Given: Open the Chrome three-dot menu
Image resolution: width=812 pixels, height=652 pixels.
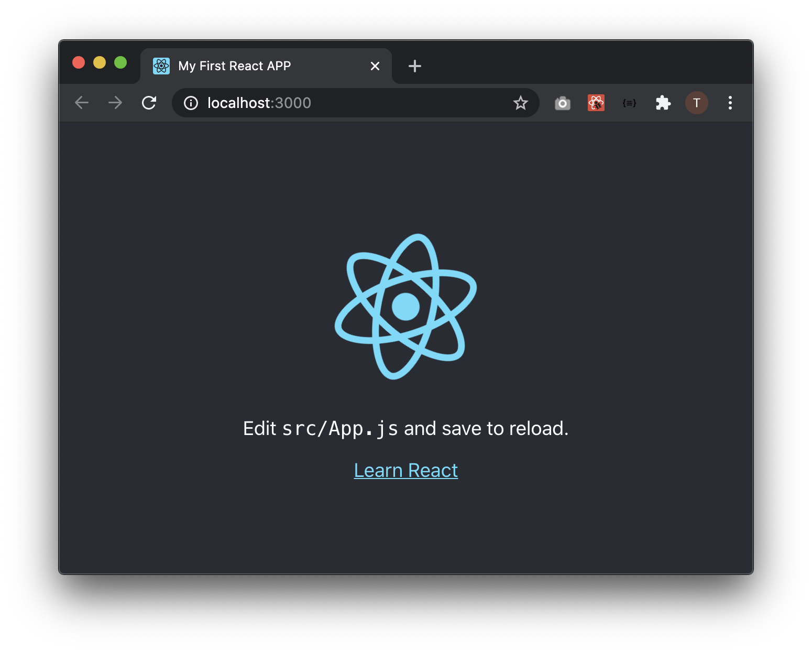Looking at the screenshot, I should 730,103.
